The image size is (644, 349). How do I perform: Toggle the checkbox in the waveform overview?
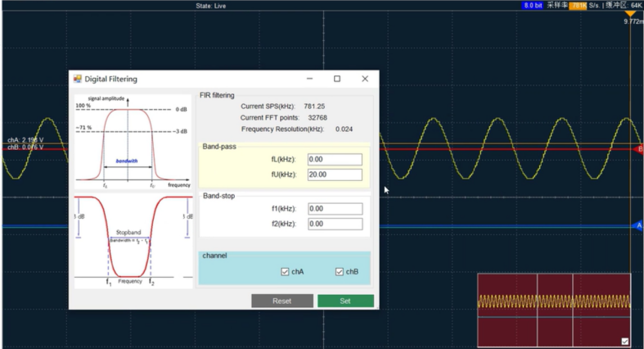624,341
